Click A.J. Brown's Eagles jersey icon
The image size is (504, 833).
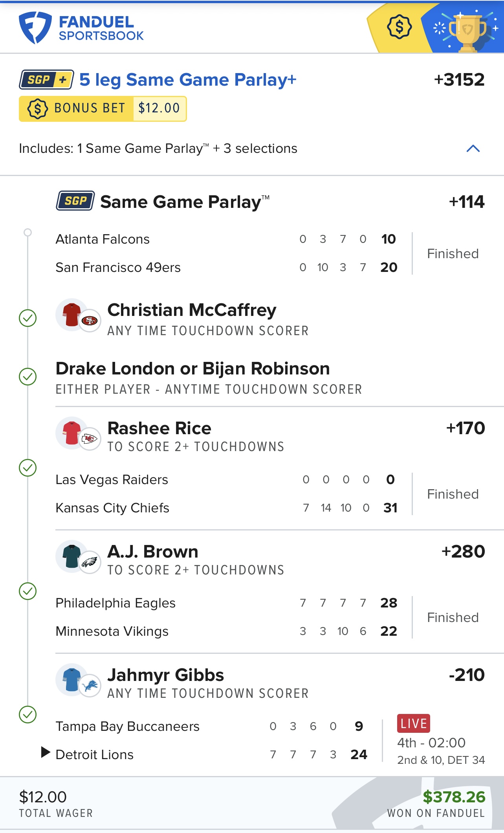coord(72,556)
